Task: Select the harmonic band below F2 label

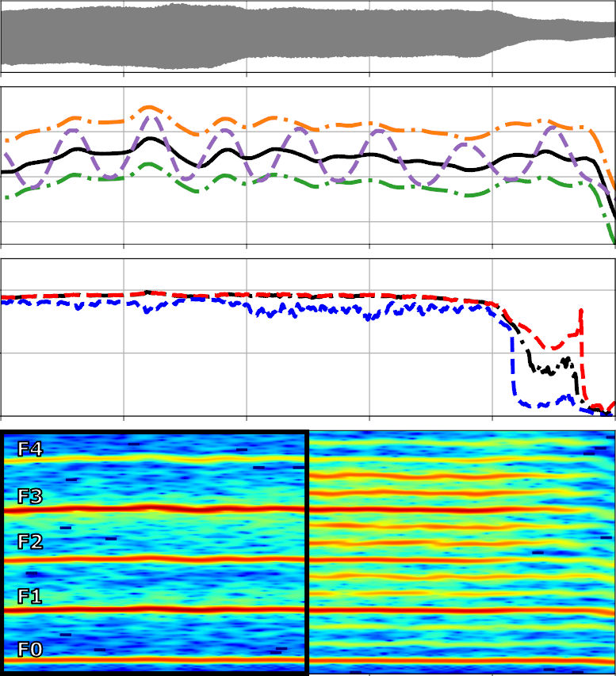Action: click(x=159, y=560)
